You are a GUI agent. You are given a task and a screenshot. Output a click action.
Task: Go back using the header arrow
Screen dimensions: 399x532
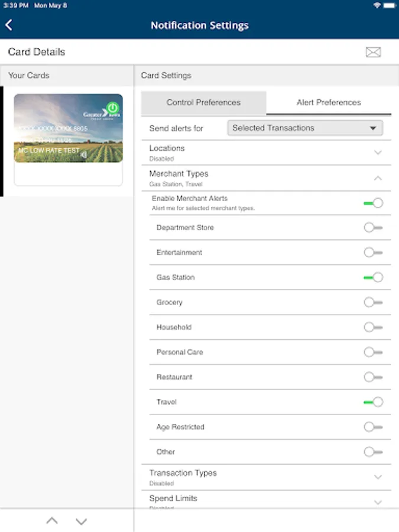coord(9,25)
